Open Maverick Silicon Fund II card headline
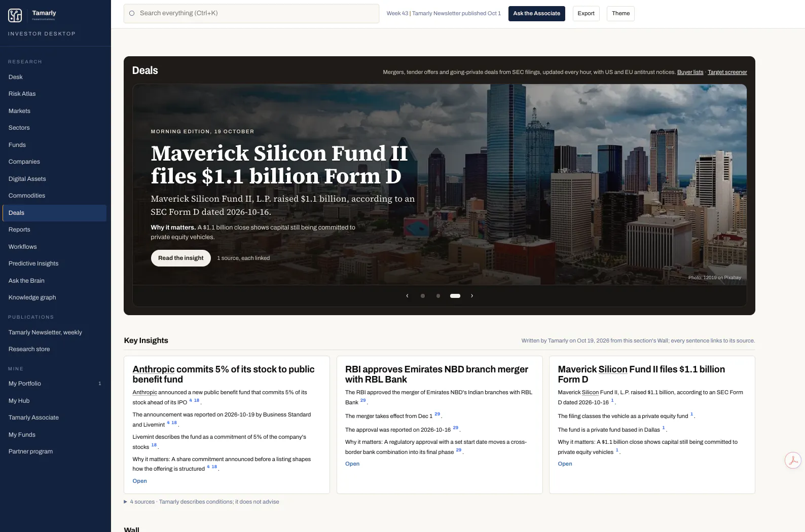Image resolution: width=805 pixels, height=532 pixels. [641, 374]
